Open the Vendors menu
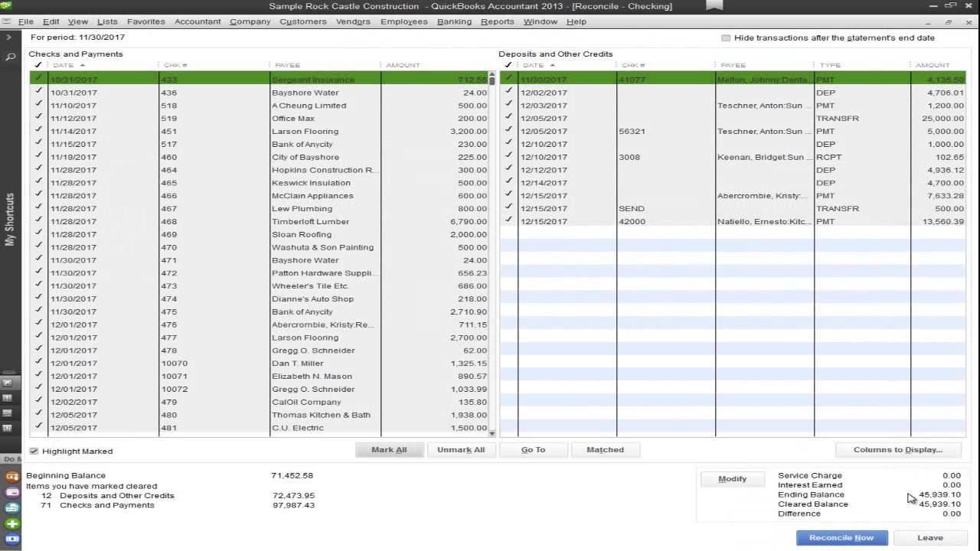Image resolution: width=980 pixels, height=551 pixels. [353, 21]
